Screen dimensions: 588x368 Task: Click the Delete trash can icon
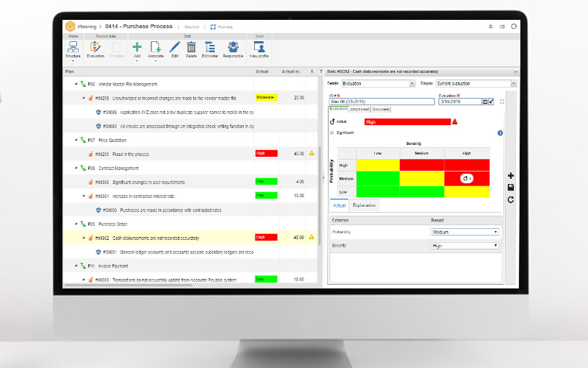[191, 48]
